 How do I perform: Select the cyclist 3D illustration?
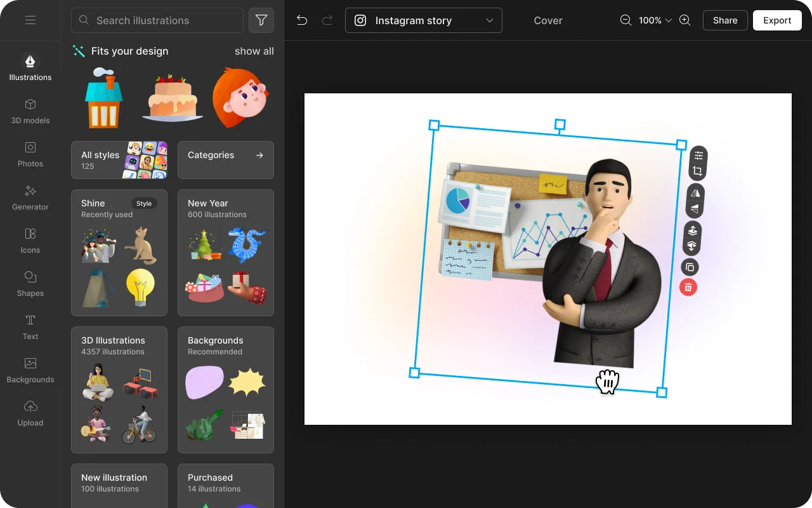coord(140,424)
